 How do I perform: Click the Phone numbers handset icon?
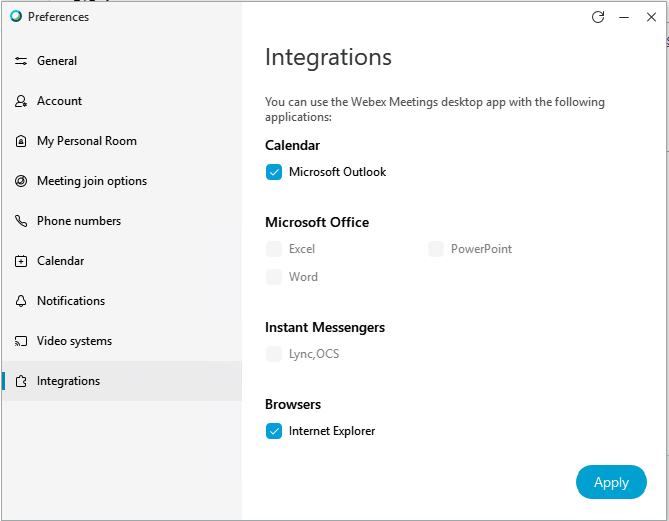point(21,221)
